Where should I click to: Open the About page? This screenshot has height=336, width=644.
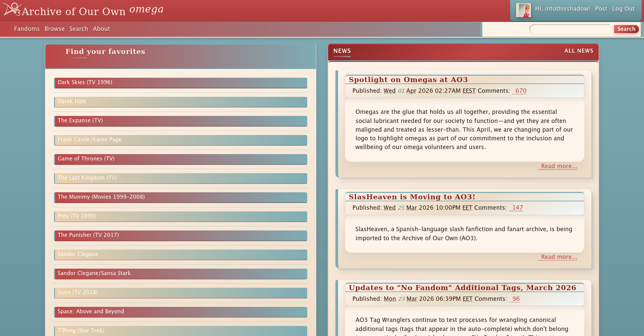[x=101, y=29]
